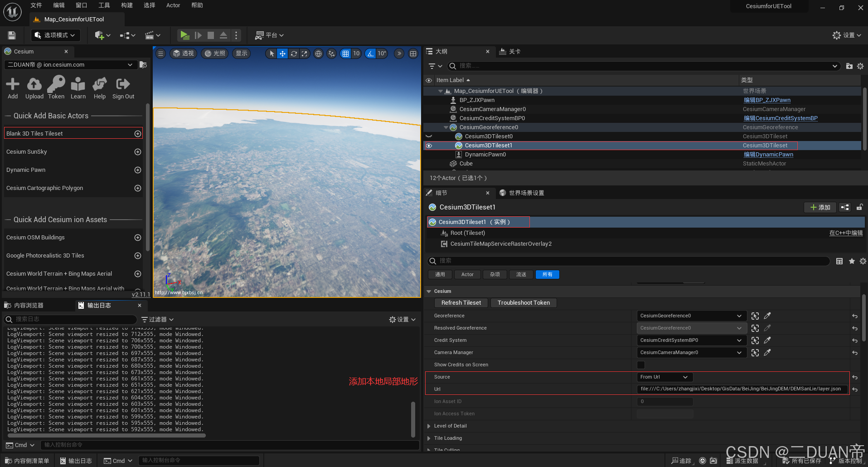
Task: Click the Troubleshoot Token button
Action: click(x=523, y=302)
